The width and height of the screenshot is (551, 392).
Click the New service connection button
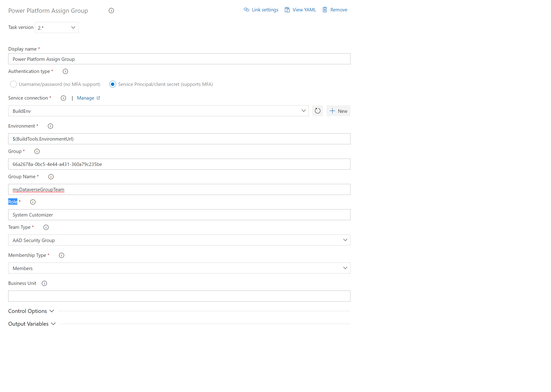pos(338,111)
